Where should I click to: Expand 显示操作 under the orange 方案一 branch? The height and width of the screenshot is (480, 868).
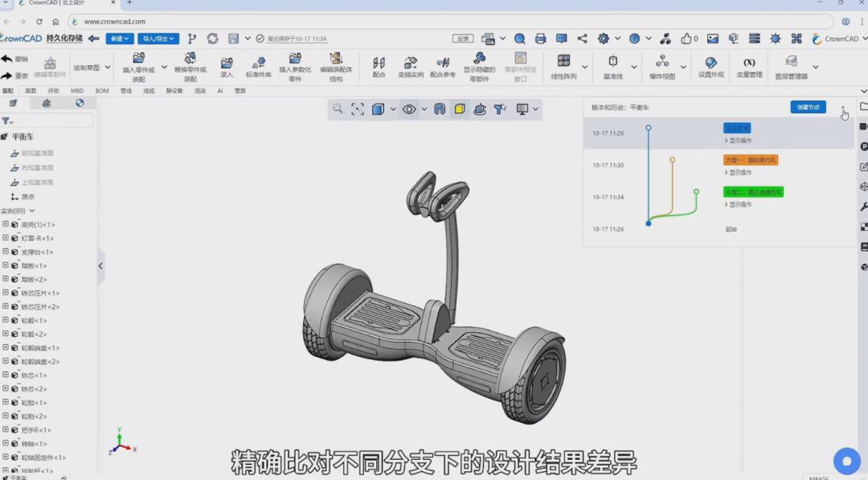tap(739, 173)
